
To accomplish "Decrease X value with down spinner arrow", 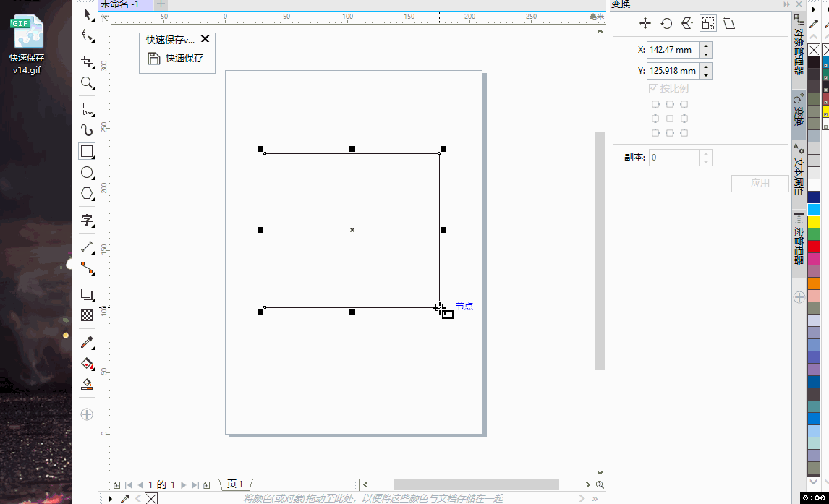I will [x=706, y=54].
